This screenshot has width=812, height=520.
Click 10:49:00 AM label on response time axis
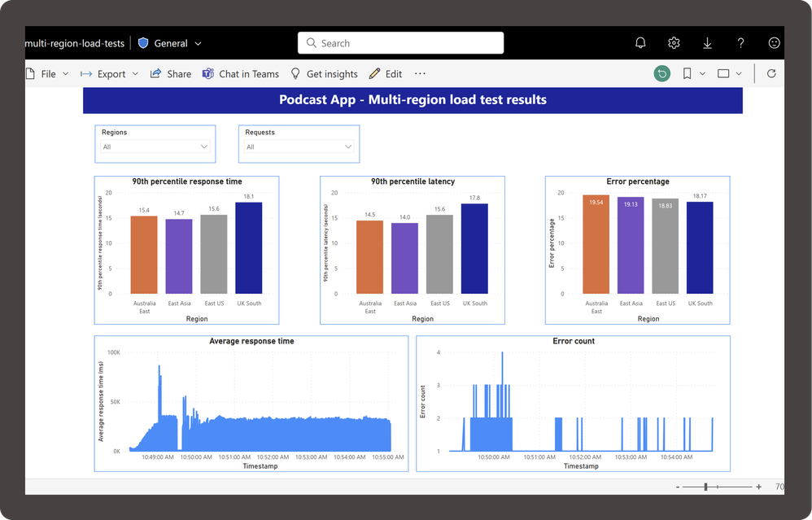point(157,457)
